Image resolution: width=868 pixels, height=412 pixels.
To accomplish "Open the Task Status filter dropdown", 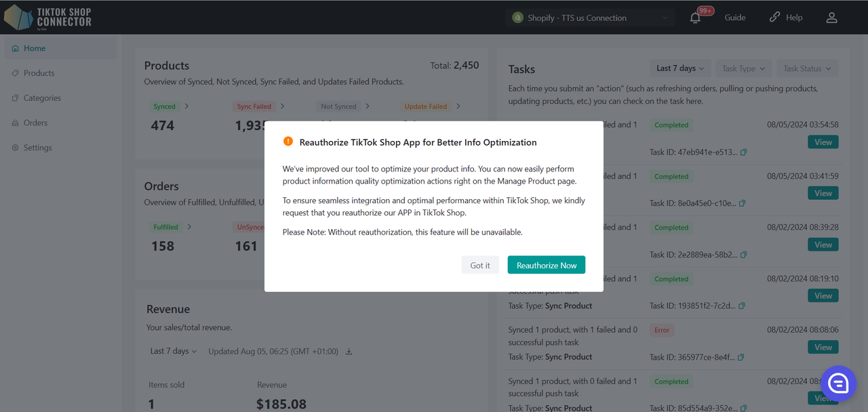I will [807, 68].
